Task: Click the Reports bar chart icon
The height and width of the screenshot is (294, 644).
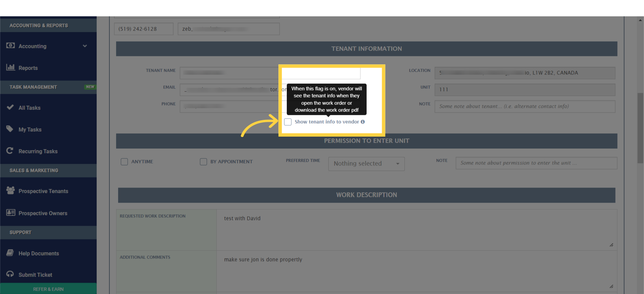Action: pos(10,67)
